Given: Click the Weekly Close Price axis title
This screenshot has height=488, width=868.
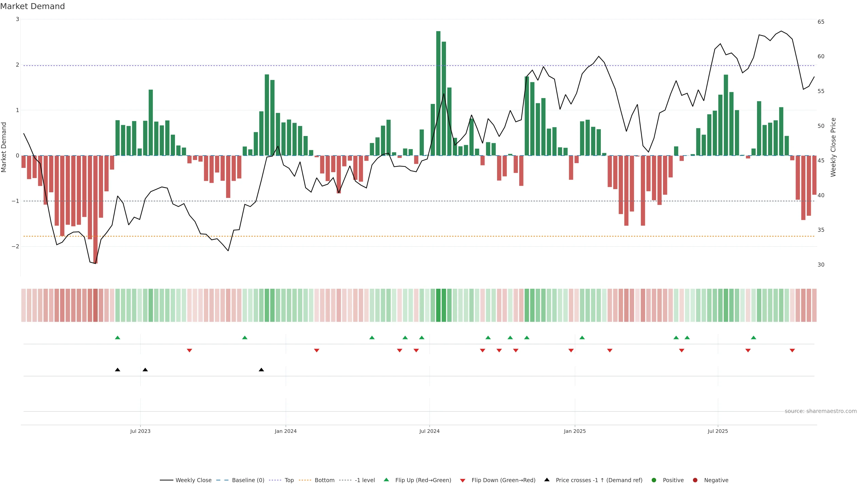Looking at the screenshot, I should point(833,147).
